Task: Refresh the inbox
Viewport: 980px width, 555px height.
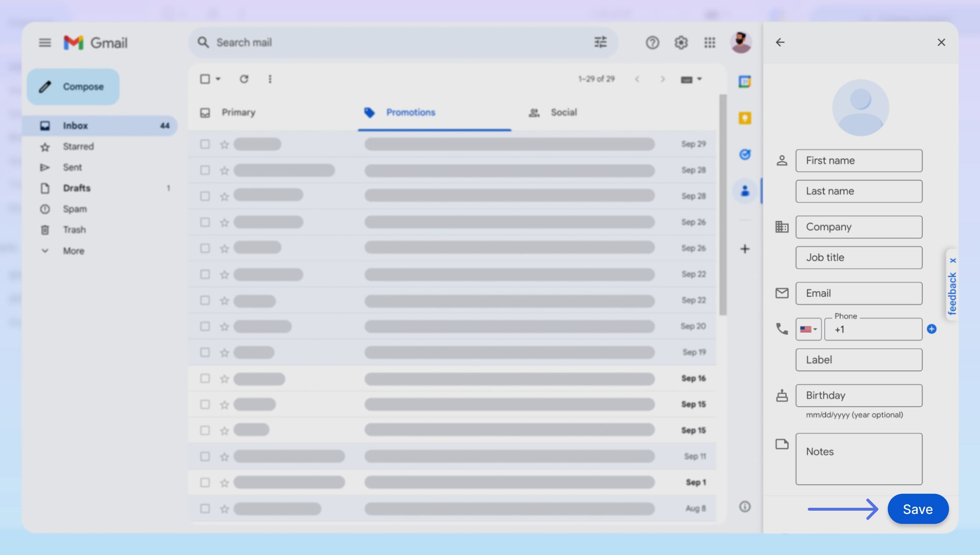Action: [245, 79]
